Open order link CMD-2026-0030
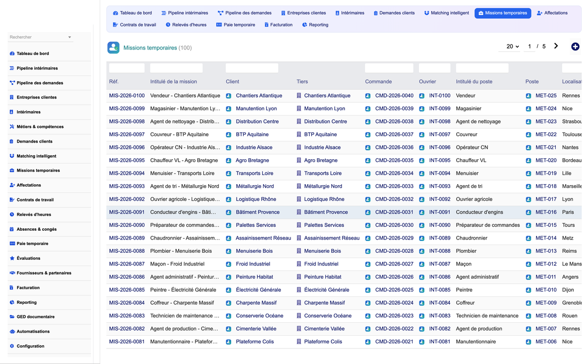This screenshot has height=364, width=588. tap(394, 225)
